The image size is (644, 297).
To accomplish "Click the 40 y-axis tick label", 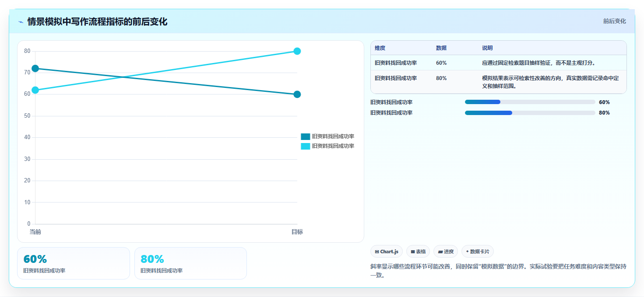I will point(27,137).
